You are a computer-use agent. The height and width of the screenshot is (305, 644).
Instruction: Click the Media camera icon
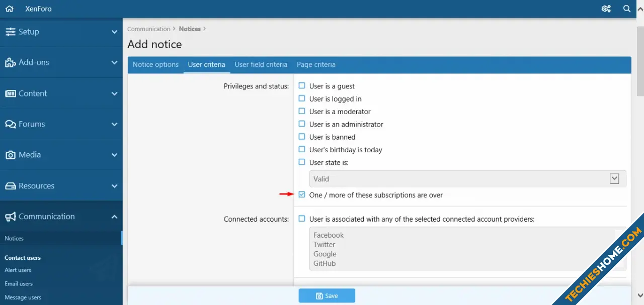click(10, 155)
